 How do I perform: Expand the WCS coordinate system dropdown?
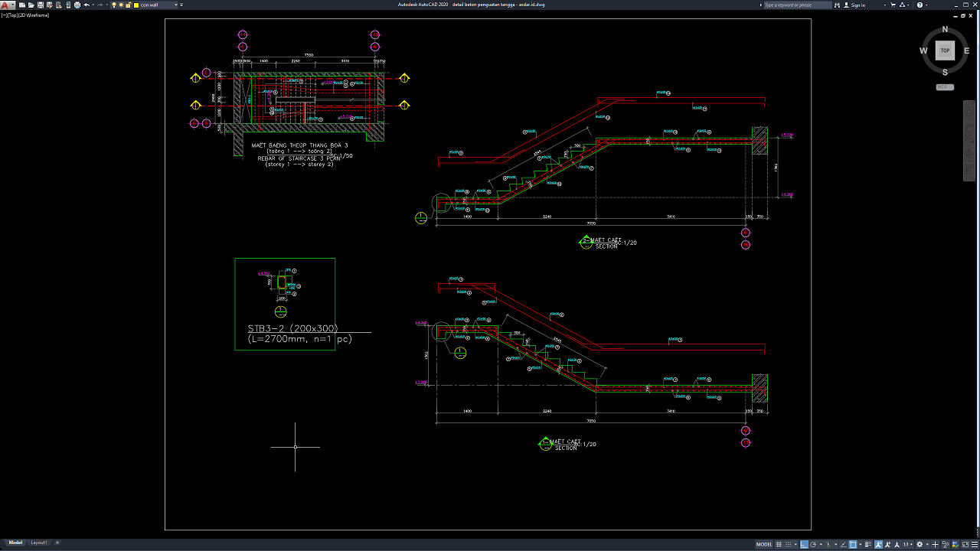[945, 87]
